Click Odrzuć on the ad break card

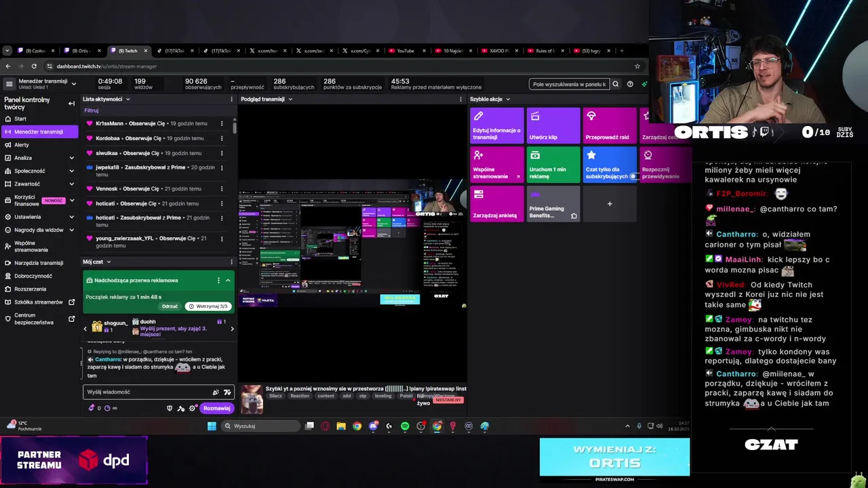click(x=170, y=306)
